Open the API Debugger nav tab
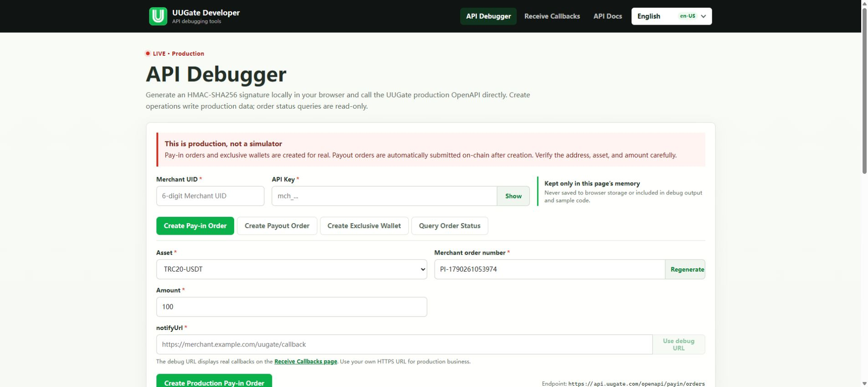The height and width of the screenshot is (387, 868). coord(488,16)
